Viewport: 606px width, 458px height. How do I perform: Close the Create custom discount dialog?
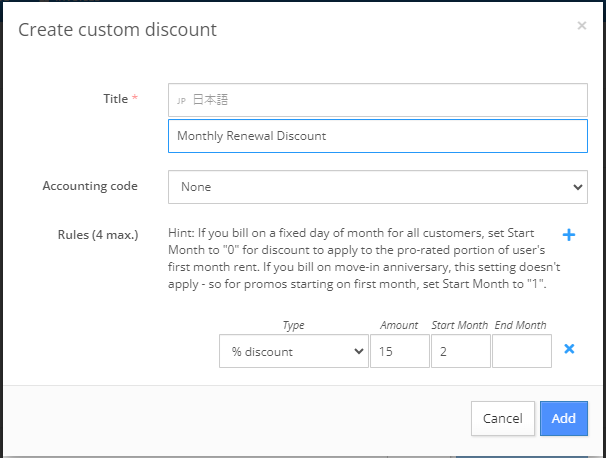point(582,26)
